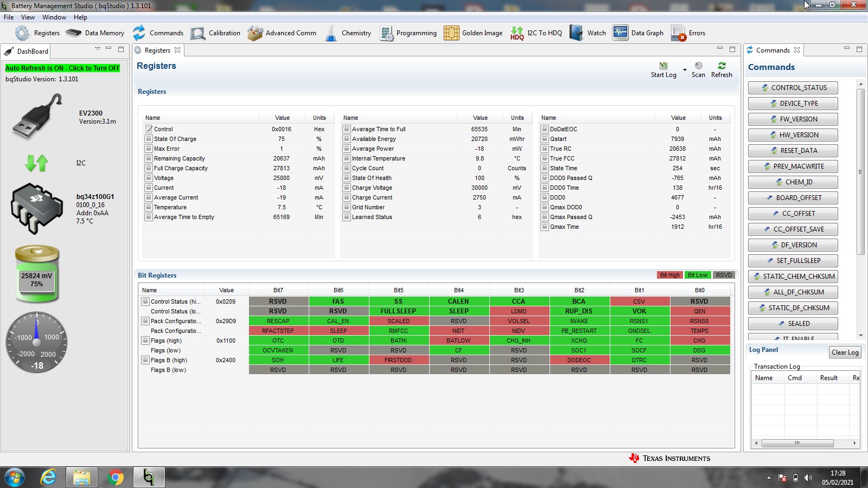Select the FIRSTDOD bit cell in Flags B
Image resolution: width=868 pixels, height=488 pixels.
pyautogui.click(x=399, y=360)
